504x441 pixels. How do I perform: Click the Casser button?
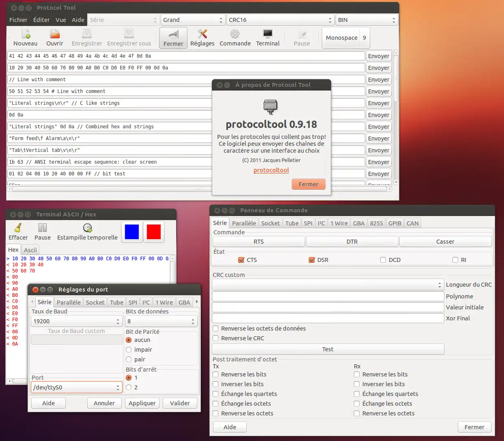pyautogui.click(x=445, y=242)
